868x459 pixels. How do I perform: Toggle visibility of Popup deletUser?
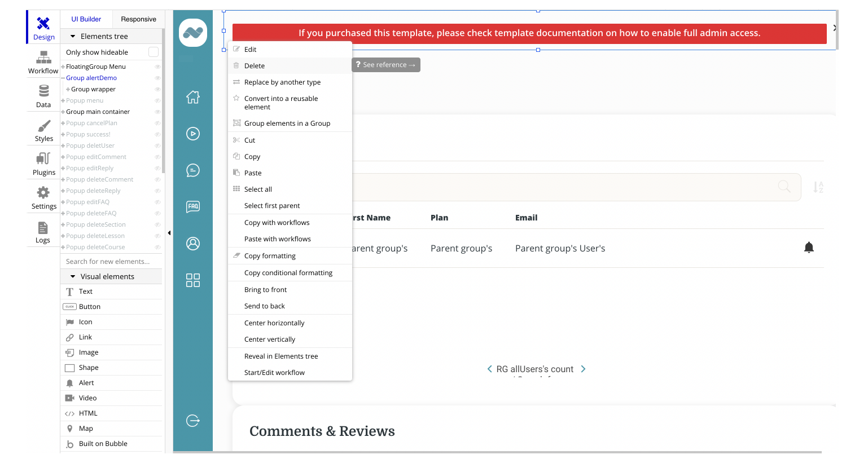point(157,145)
